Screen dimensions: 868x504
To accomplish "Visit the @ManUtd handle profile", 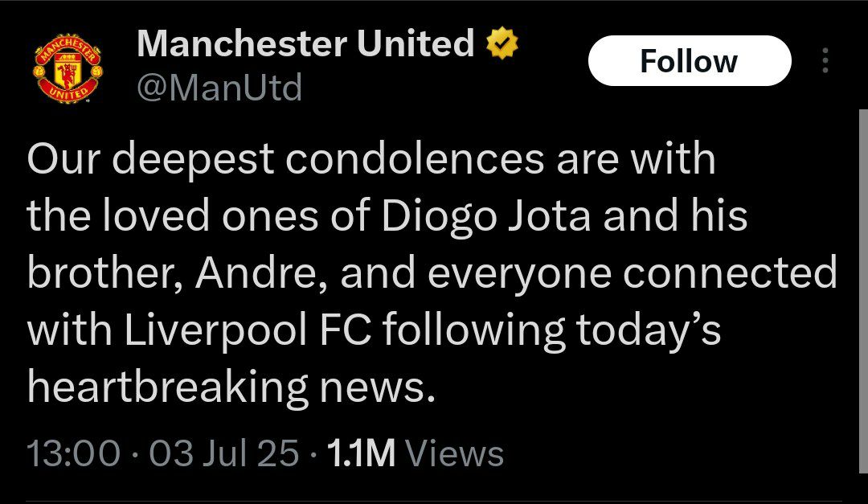I will 219,87.
